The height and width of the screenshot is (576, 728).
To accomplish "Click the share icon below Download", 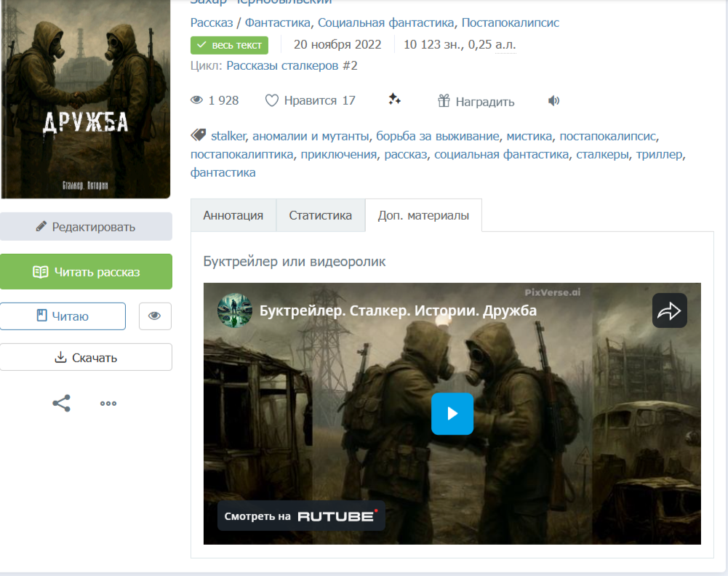I will pos(62,404).
